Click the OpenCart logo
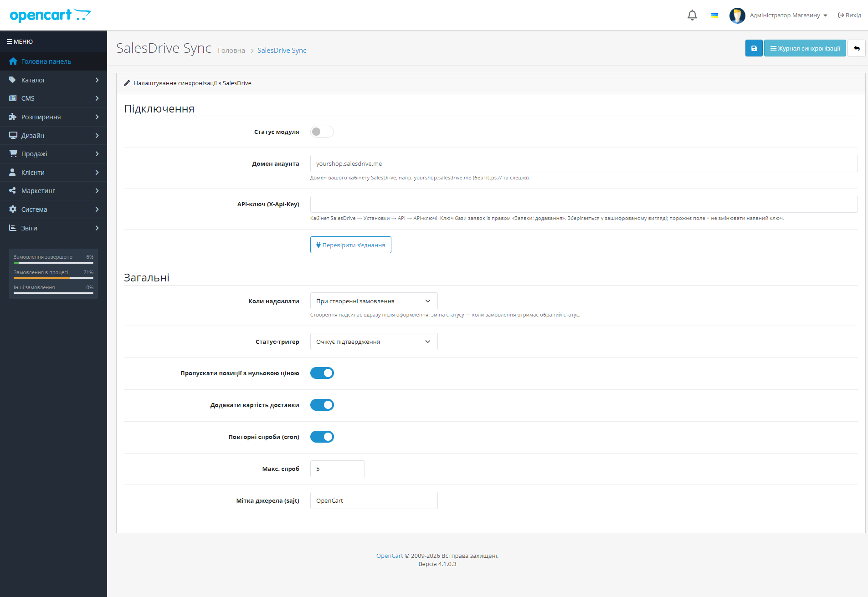The height and width of the screenshot is (597, 868). coord(50,15)
